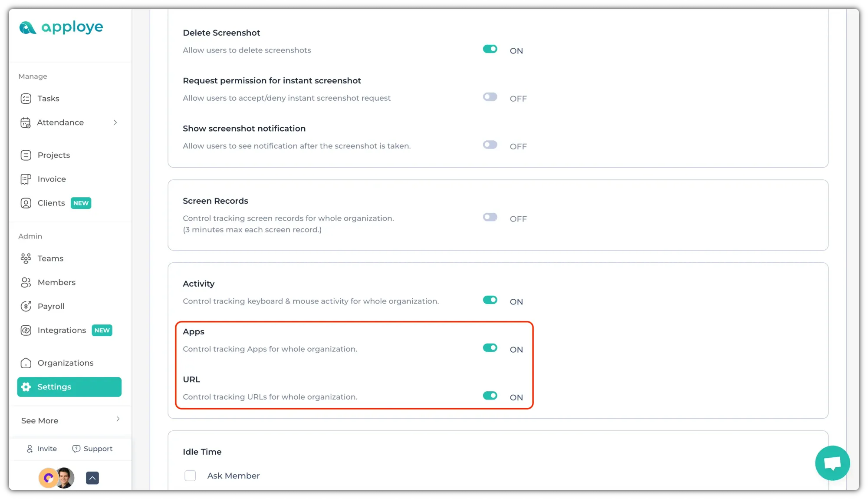
Task: Disable URL tracking toggle
Action: point(490,396)
